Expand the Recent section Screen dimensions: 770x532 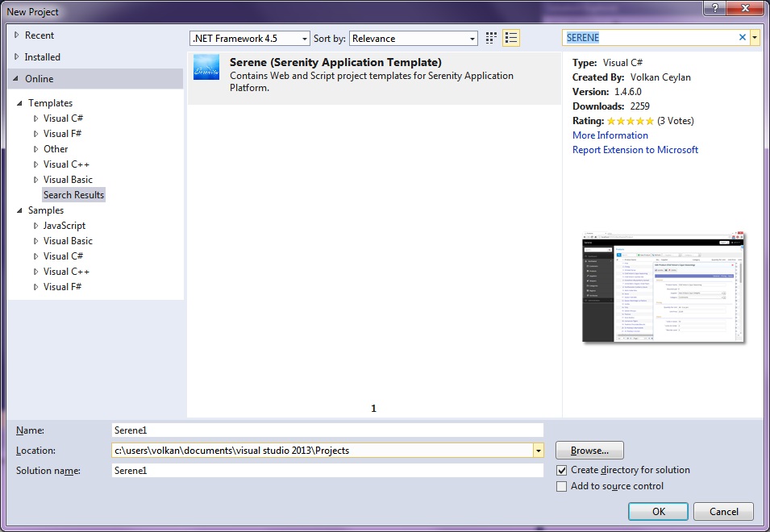16,35
